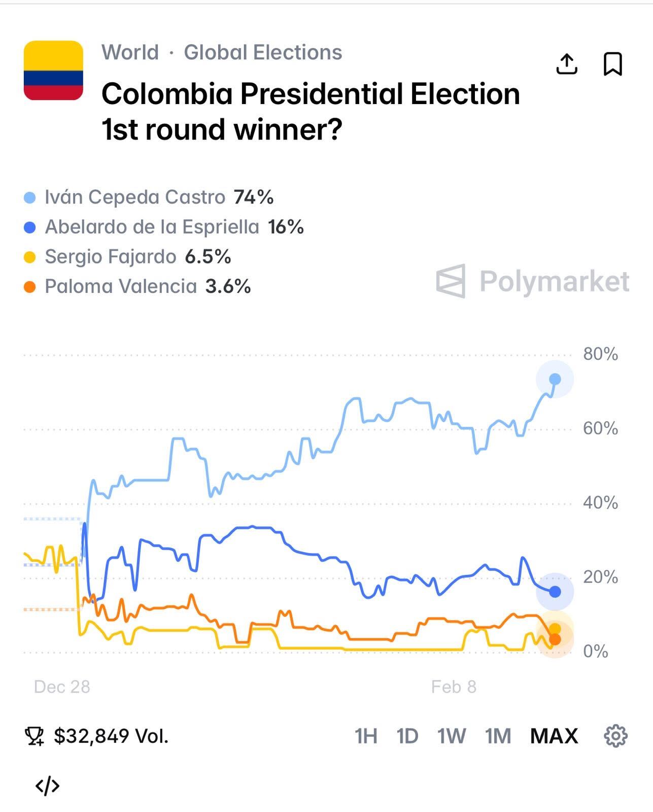Image resolution: width=653 pixels, height=812 pixels.
Task: Open the World category link
Action: point(130,52)
